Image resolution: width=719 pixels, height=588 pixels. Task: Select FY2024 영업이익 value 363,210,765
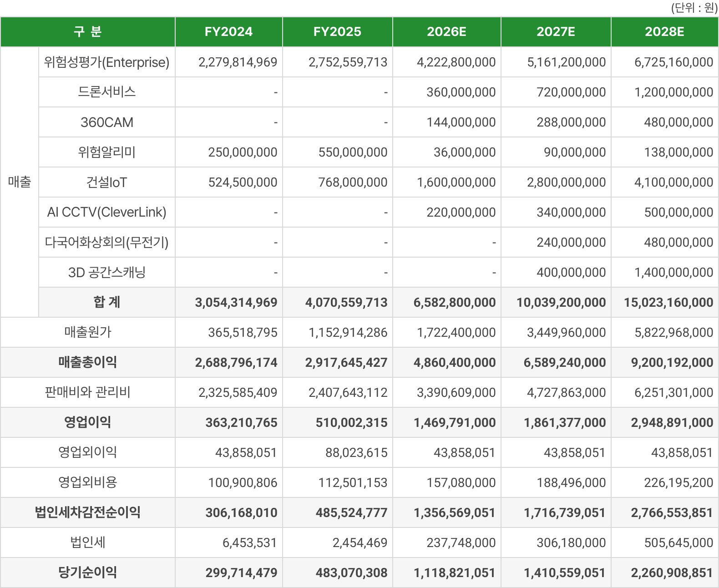point(241,422)
